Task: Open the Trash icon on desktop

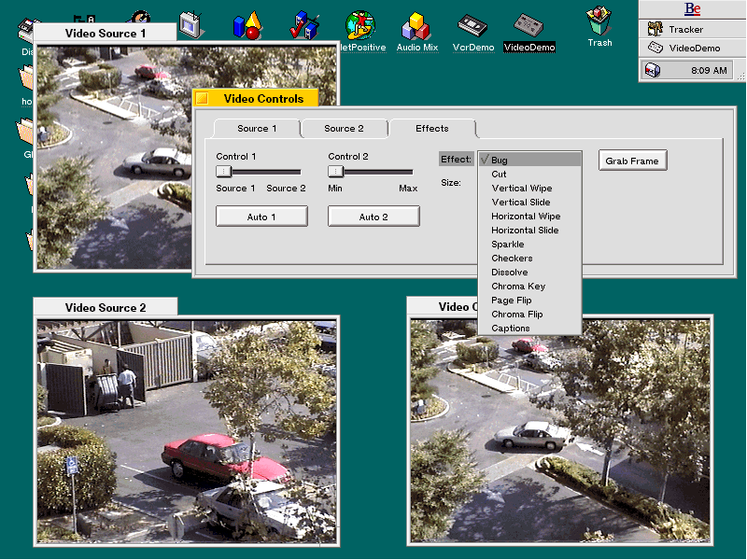Action: [599, 22]
